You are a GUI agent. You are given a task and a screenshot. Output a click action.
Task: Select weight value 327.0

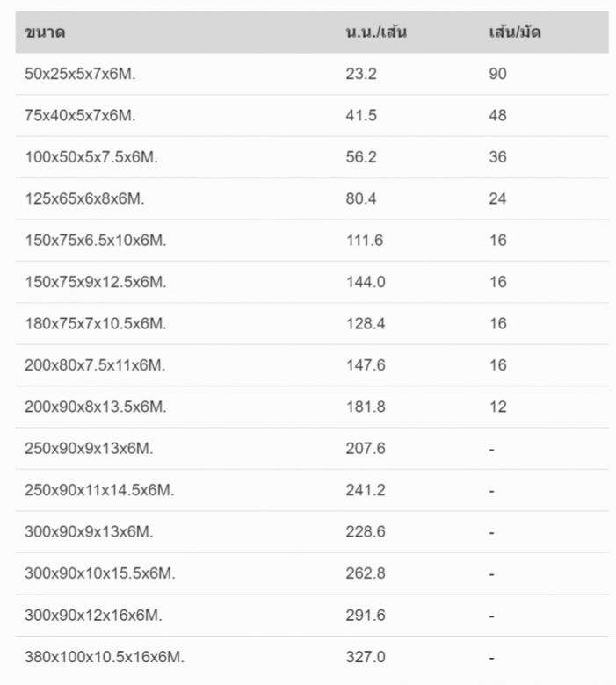coord(366,657)
